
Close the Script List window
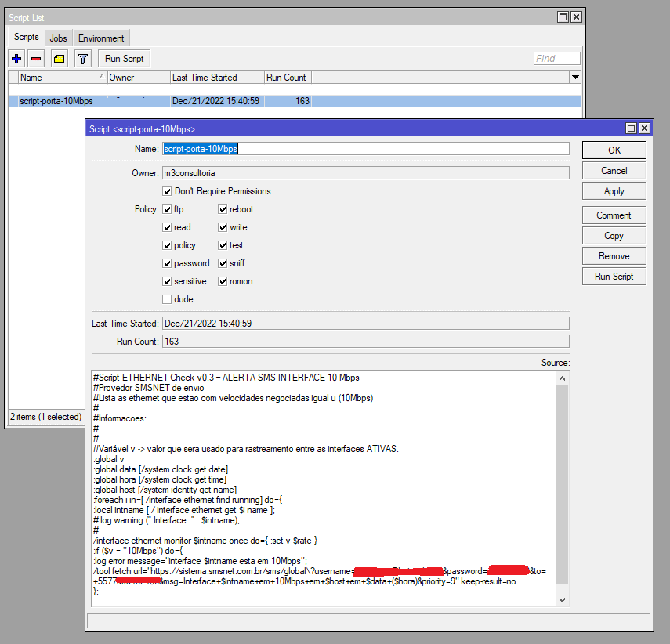(576, 16)
